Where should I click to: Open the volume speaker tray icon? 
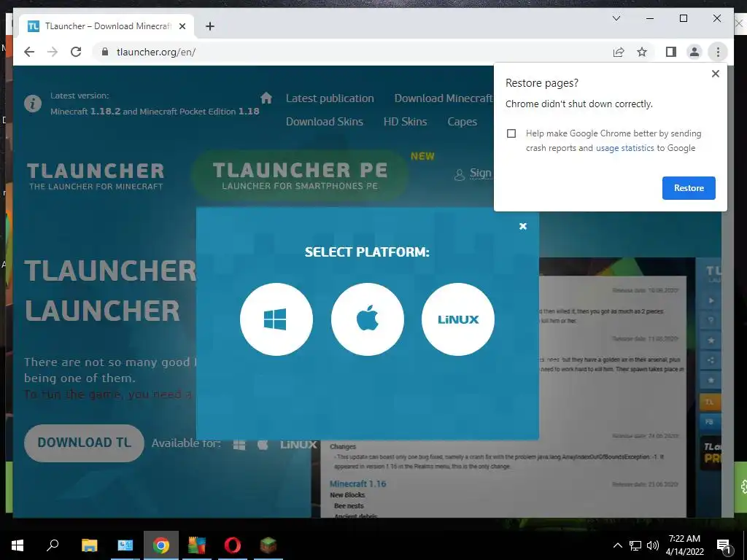point(653,545)
